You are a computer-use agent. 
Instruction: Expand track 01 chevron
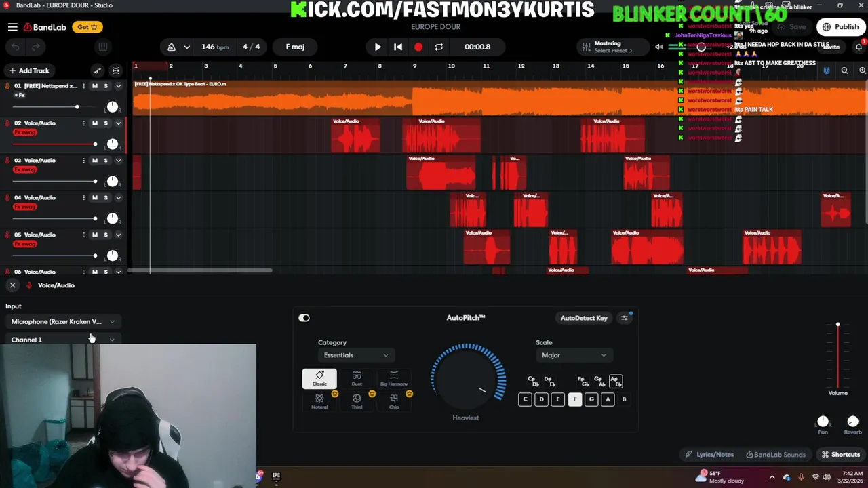118,86
